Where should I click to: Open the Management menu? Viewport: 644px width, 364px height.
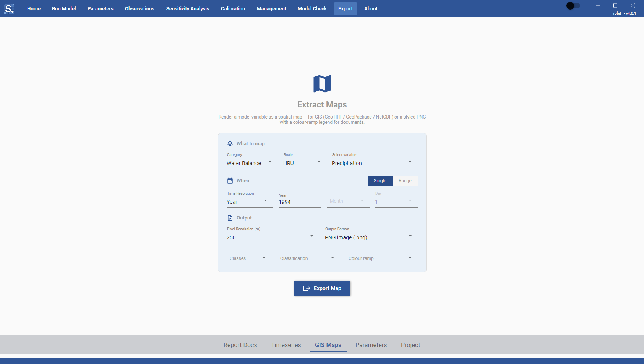pos(271,8)
